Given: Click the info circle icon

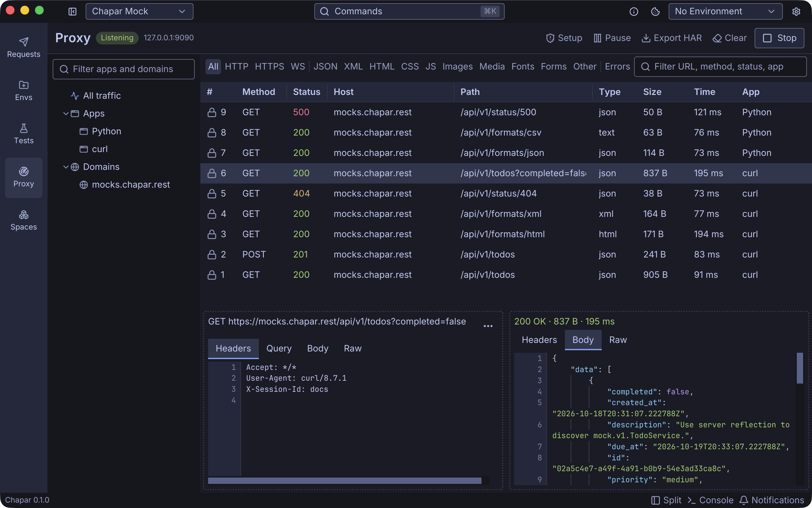Looking at the screenshot, I should 633,12.
